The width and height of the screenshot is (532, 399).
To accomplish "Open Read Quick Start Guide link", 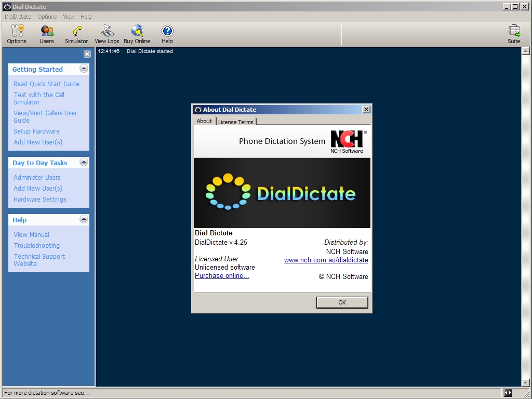I will pos(46,84).
